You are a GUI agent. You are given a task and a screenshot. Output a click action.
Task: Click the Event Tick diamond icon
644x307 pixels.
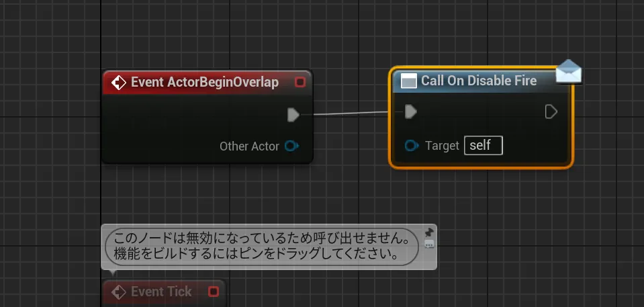pyautogui.click(x=119, y=292)
